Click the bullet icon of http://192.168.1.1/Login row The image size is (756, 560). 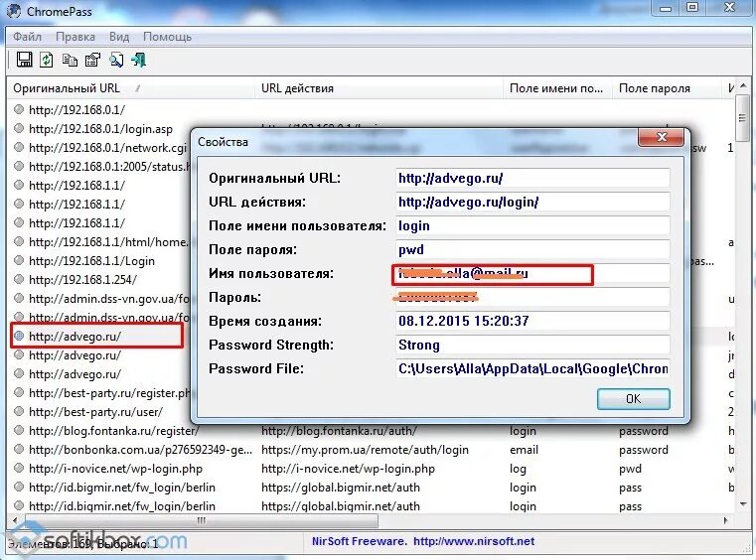pos(19,260)
